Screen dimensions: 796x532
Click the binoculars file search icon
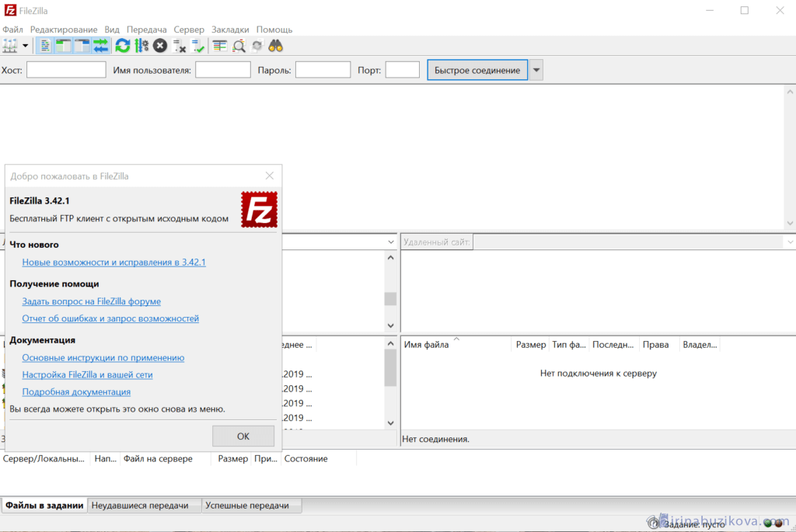coord(276,46)
